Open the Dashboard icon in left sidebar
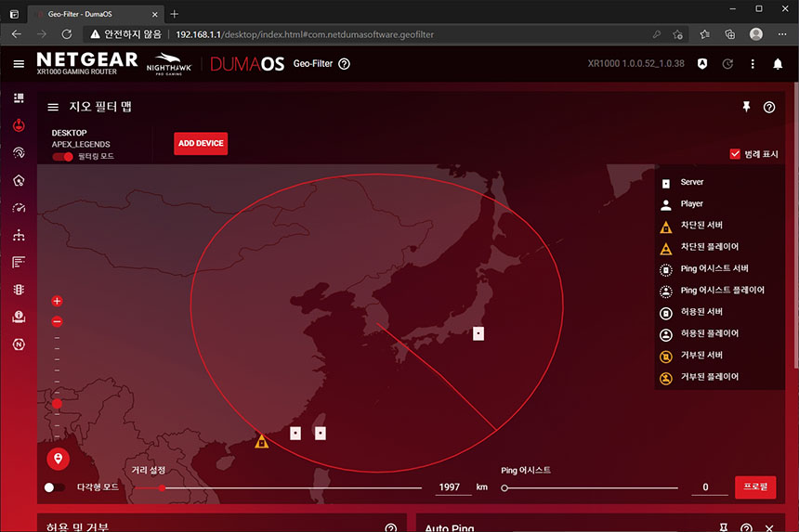This screenshot has width=799, height=532. [19, 97]
